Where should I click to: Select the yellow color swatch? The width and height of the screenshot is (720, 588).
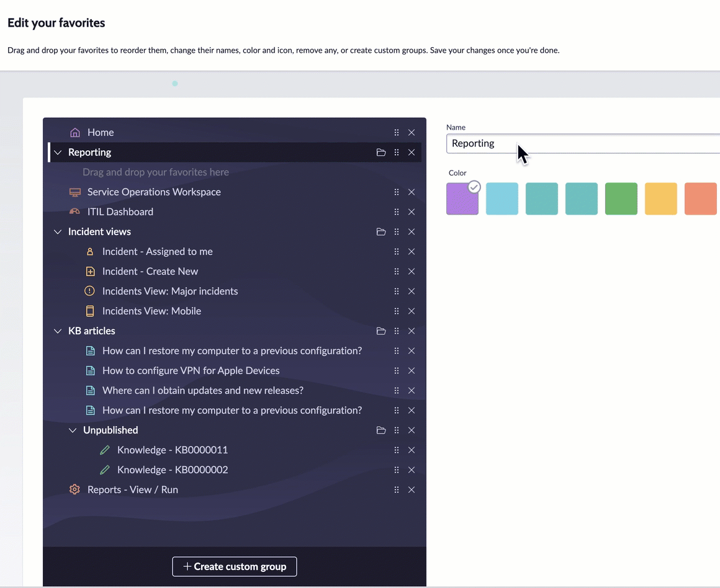pos(661,198)
